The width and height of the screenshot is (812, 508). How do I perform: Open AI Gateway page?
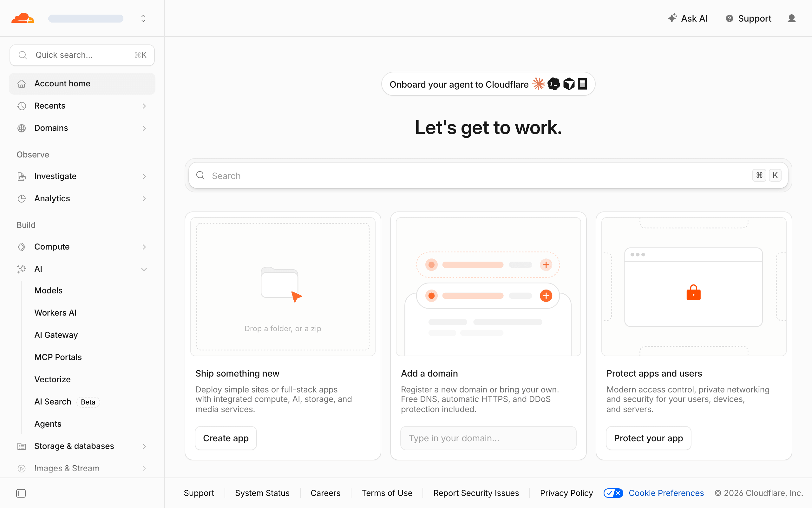click(x=56, y=335)
